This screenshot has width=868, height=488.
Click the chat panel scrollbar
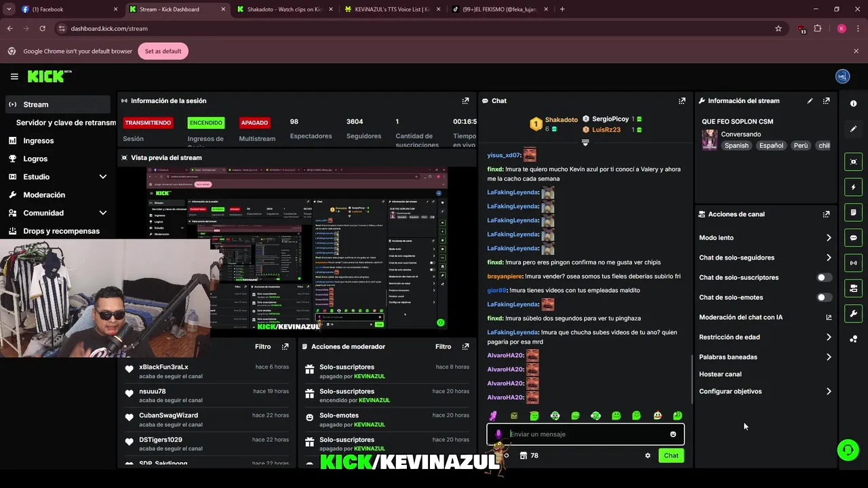click(x=692, y=378)
